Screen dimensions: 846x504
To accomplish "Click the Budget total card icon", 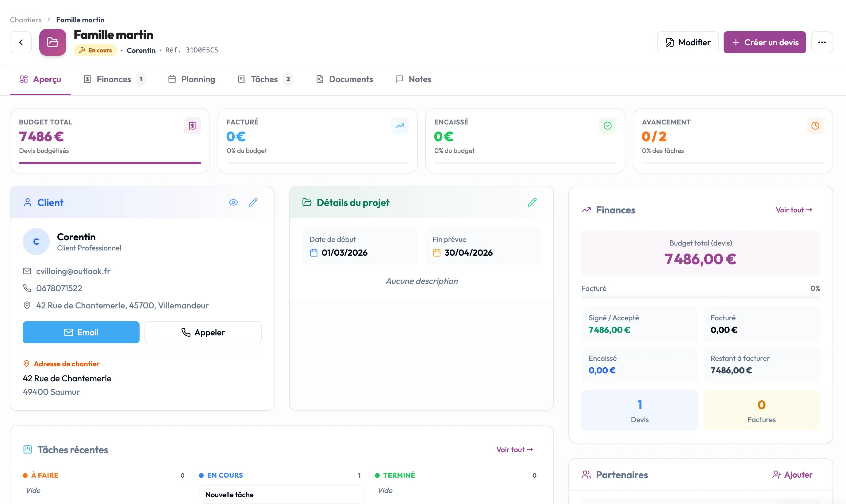I will [192, 126].
